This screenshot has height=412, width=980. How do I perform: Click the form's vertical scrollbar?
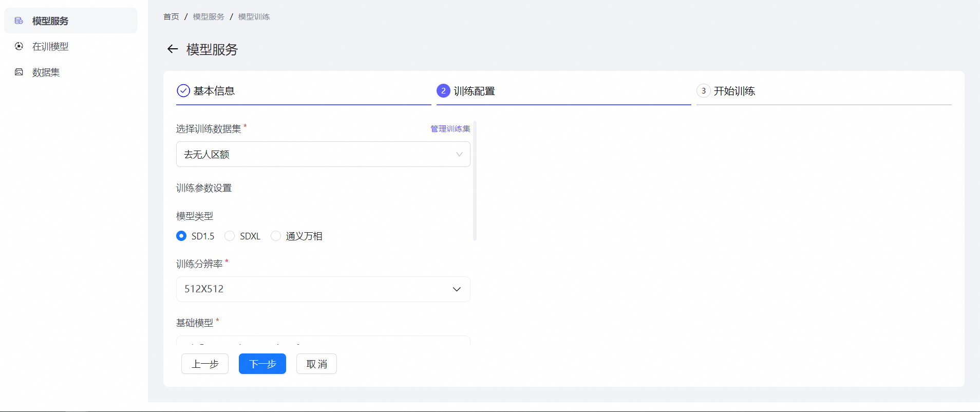click(x=475, y=181)
